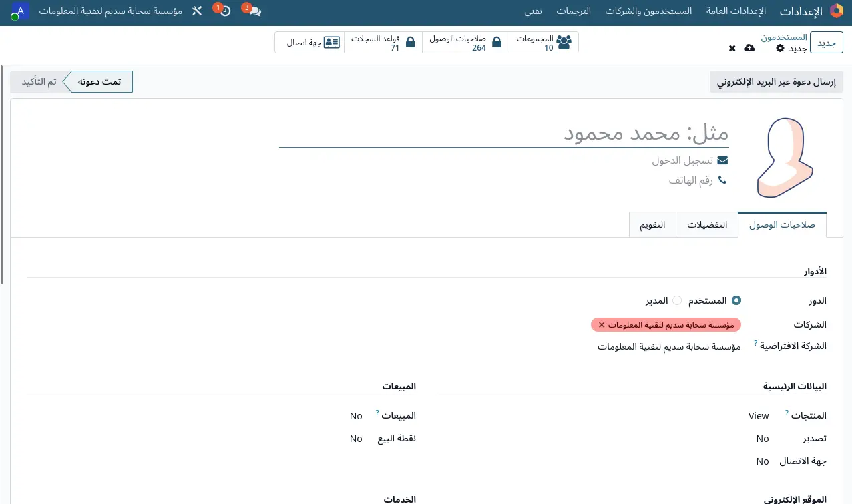Remove the company tag مؤسسة سحابة سديم
The width and height of the screenshot is (852, 504).
[x=602, y=325]
